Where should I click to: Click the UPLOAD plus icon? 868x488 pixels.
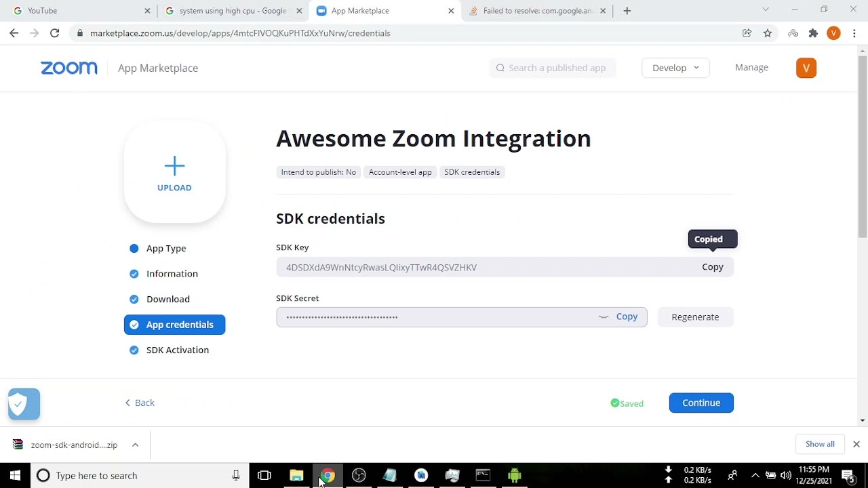click(x=174, y=166)
